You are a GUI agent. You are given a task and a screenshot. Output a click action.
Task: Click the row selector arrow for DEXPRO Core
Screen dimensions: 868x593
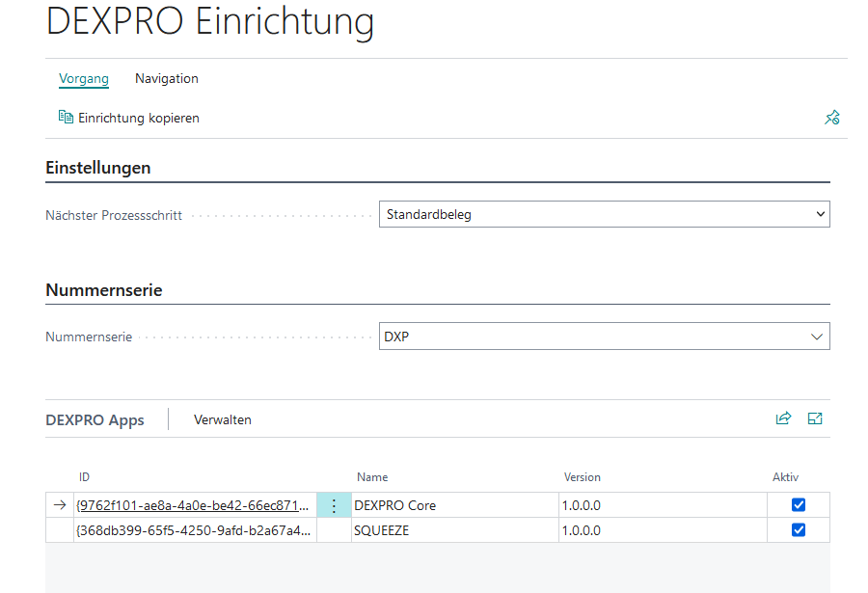tap(60, 505)
